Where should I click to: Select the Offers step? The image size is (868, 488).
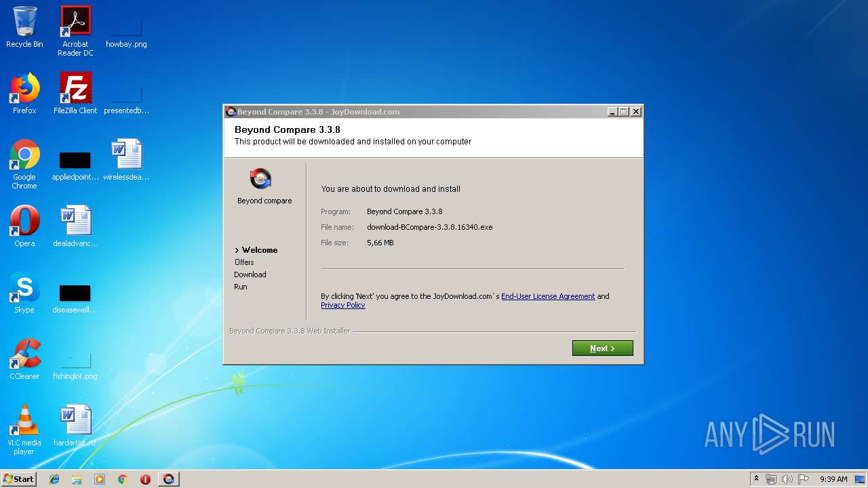(x=244, y=262)
